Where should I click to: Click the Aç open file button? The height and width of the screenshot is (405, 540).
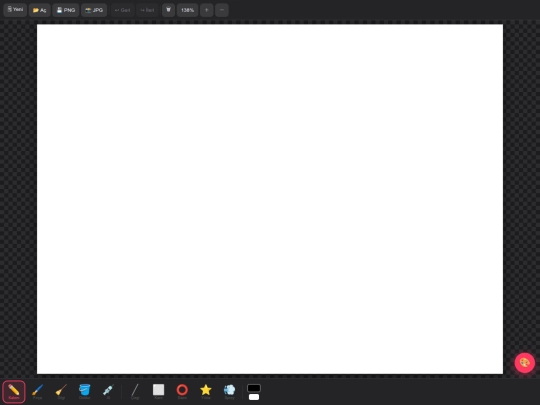(40, 10)
